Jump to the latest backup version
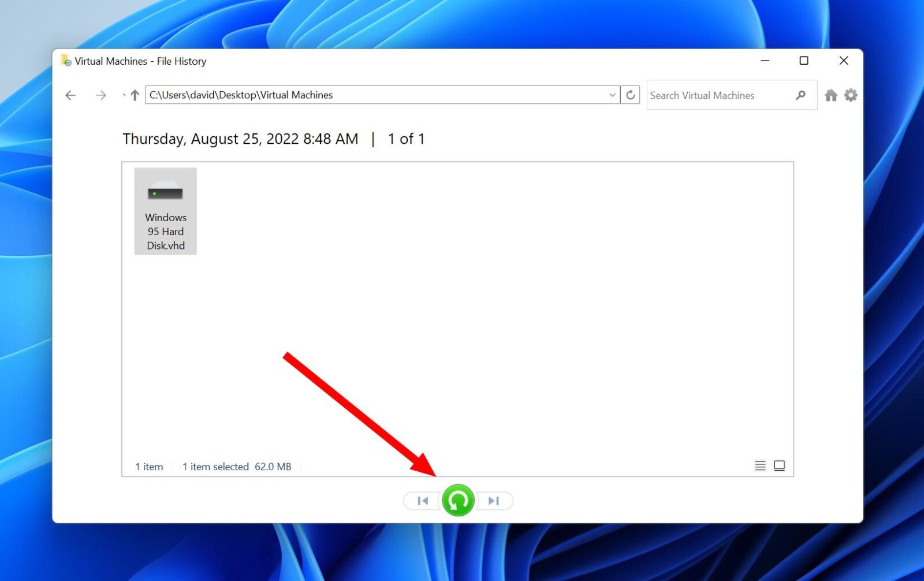The height and width of the screenshot is (581, 924). [x=494, y=501]
